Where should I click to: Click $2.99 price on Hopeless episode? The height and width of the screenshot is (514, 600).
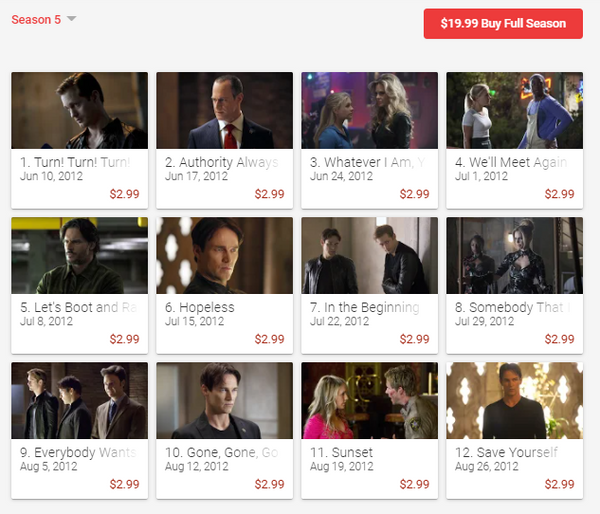click(269, 339)
